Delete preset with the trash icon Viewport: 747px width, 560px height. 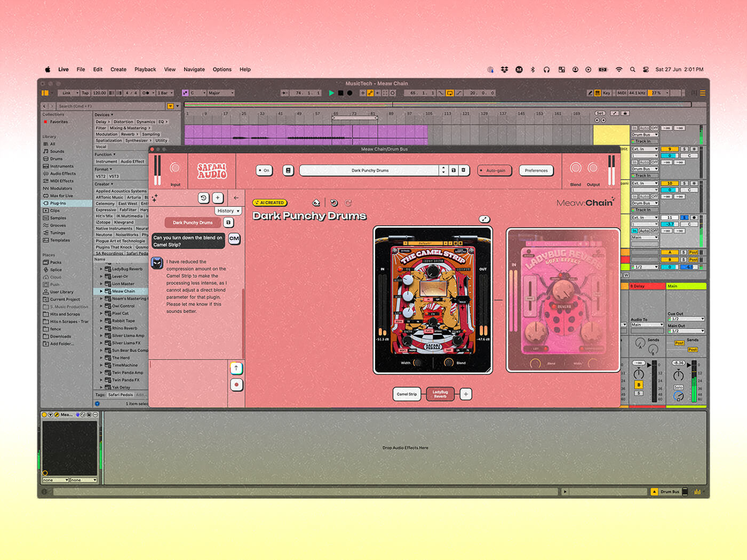coord(463,171)
